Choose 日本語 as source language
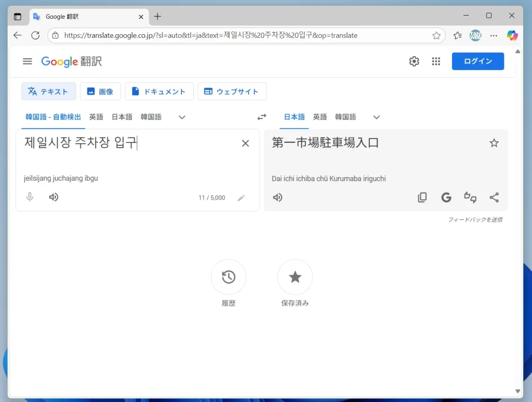 click(122, 117)
